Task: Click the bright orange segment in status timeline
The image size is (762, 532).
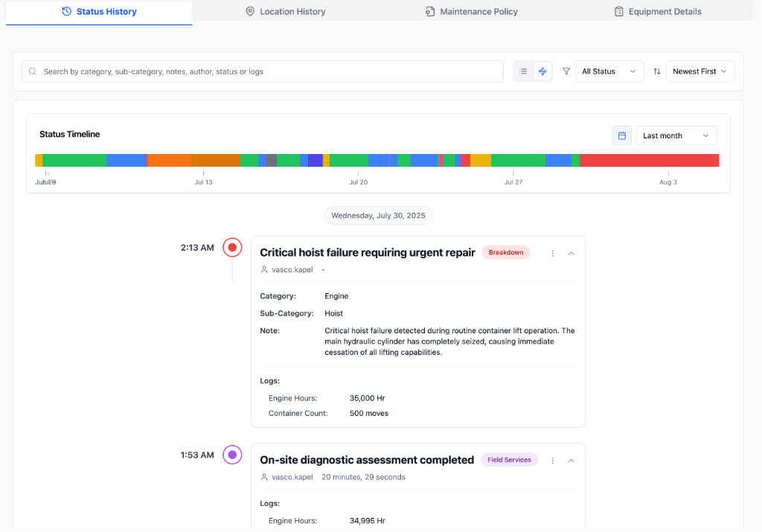Action: click(169, 160)
